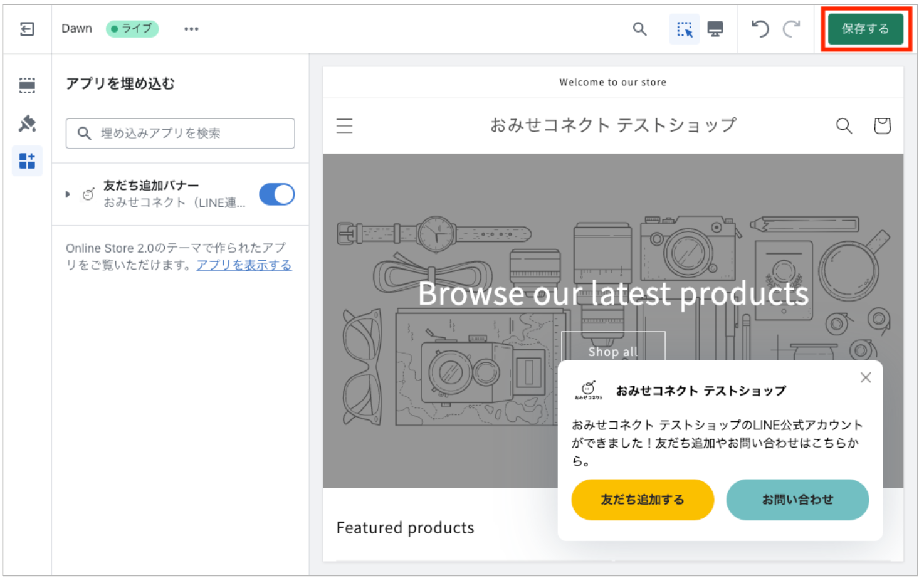Click the おみせコネクト テストショップ store title
Image resolution: width=924 pixels, height=583 pixels.
pyautogui.click(x=613, y=125)
